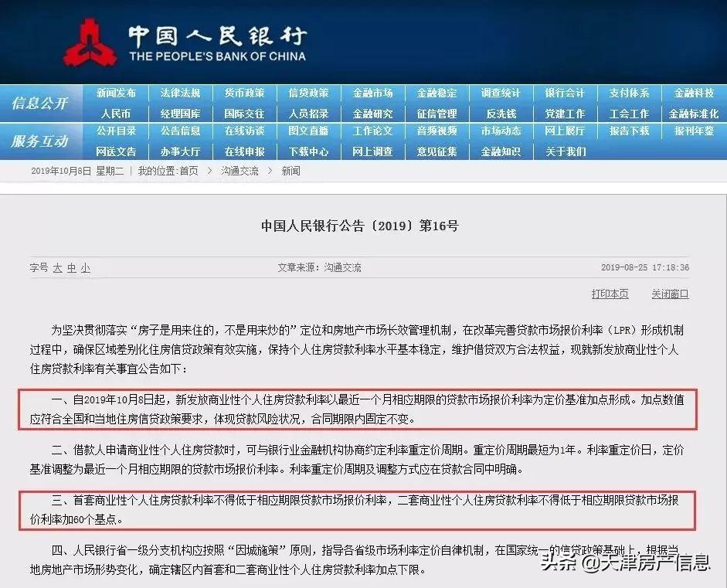This screenshot has height=588, width=727.
Task: Click 沟通交流 in the breadcrumb
Action: tap(240, 171)
